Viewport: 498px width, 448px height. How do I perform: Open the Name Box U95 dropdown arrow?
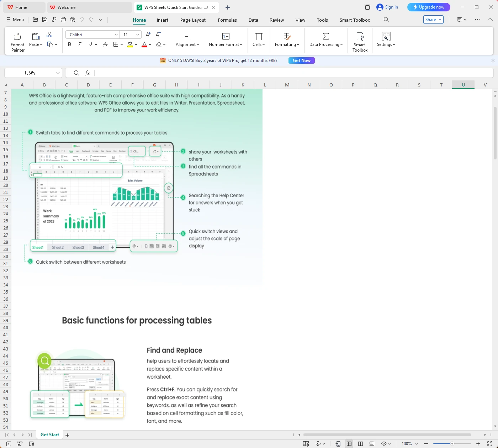tap(58, 73)
